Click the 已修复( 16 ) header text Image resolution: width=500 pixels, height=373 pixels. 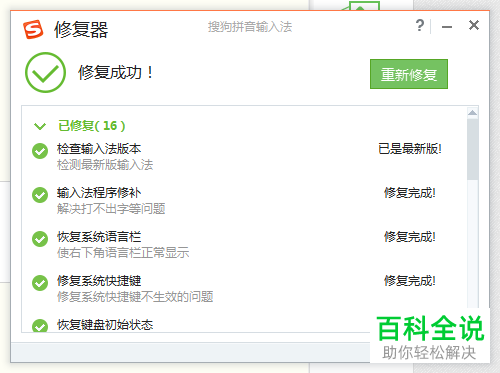92,126
